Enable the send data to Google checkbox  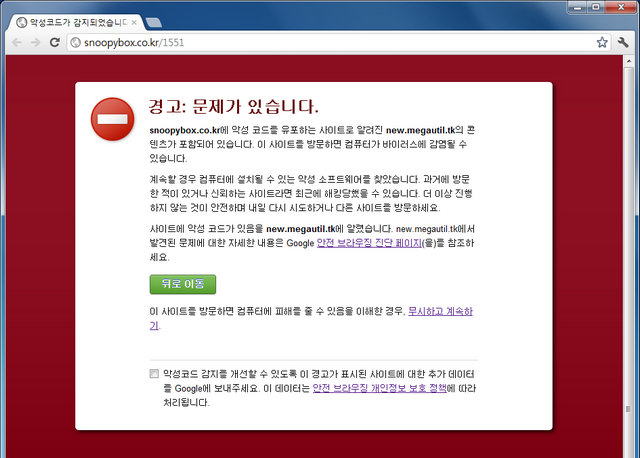154,374
